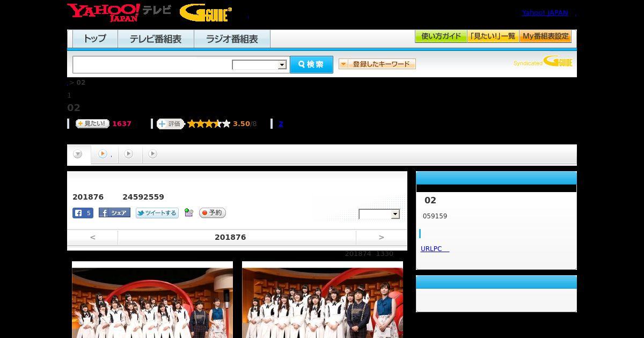Click the add-to-calendar icon
The height and width of the screenshot is (338, 644).
point(188,212)
